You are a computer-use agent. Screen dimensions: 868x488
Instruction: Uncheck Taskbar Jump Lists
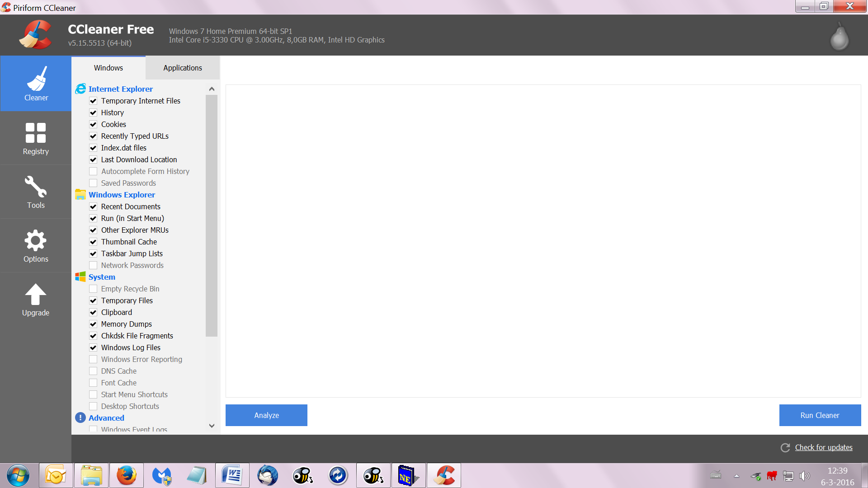[x=93, y=253]
